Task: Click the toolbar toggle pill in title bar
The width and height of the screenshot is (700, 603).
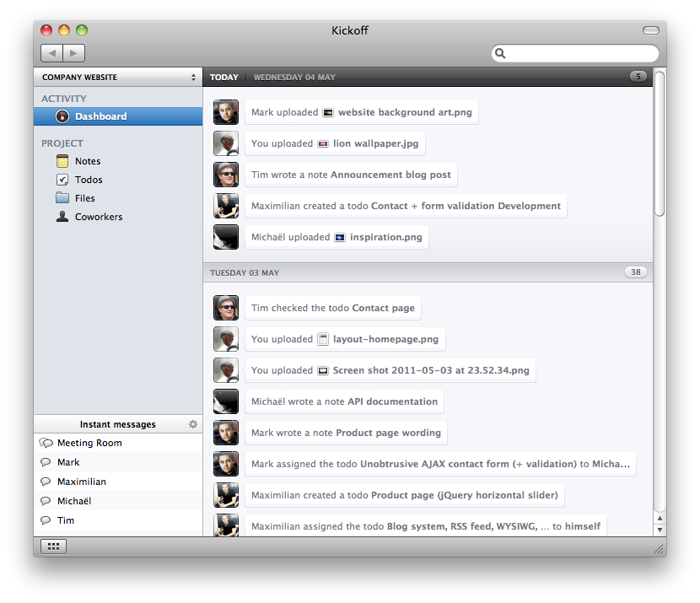Action: 651,30
